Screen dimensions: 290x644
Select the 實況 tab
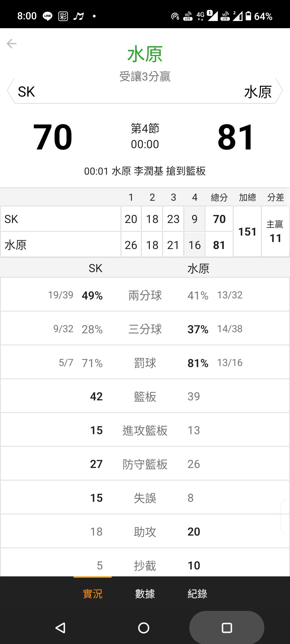click(x=93, y=594)
